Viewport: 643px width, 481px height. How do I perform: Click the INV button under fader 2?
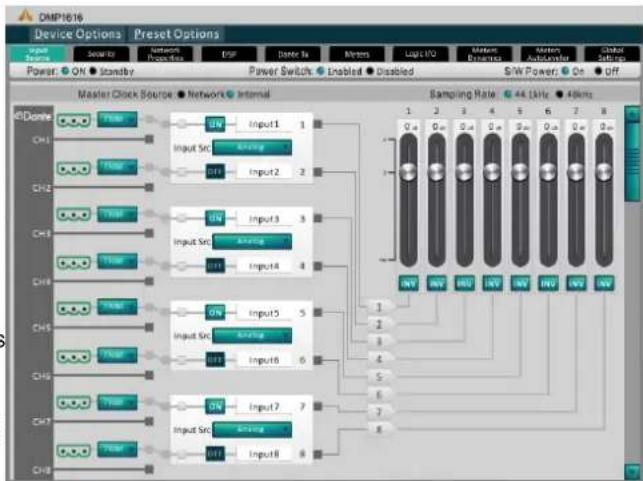pos(436,283)
